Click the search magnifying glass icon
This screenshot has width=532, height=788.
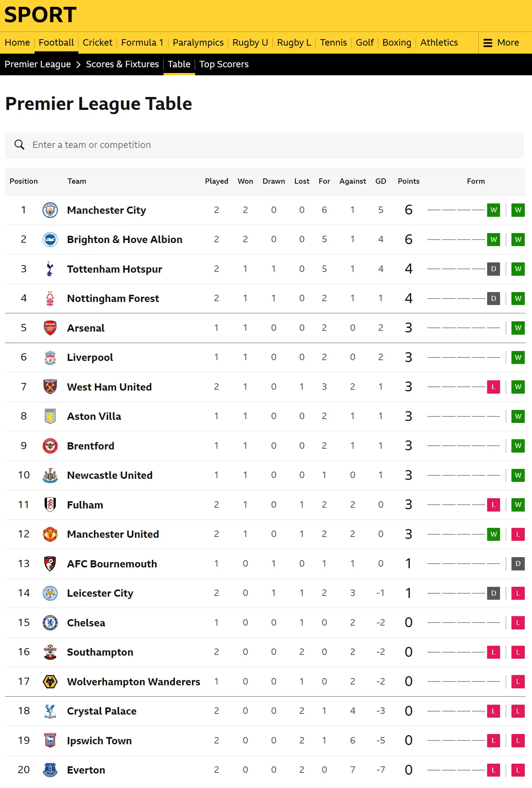coord(19,145)
